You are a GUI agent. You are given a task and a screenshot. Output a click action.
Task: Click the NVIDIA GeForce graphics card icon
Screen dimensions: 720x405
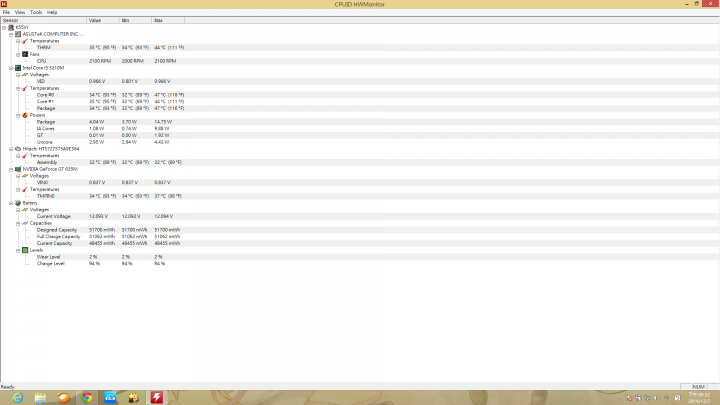pyautogui.click(x=18, y=169)
